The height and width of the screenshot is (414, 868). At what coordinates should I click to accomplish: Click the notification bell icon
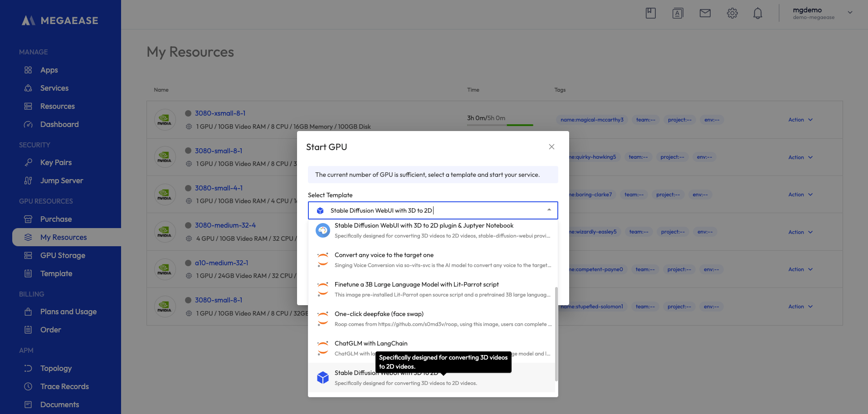(x=757, y=14)
